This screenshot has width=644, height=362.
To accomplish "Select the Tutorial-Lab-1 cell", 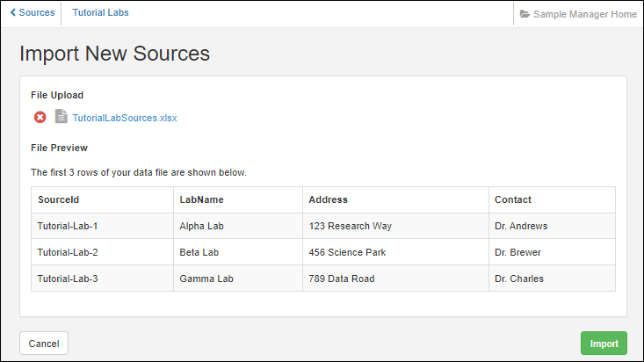I will tap(68, 226).
